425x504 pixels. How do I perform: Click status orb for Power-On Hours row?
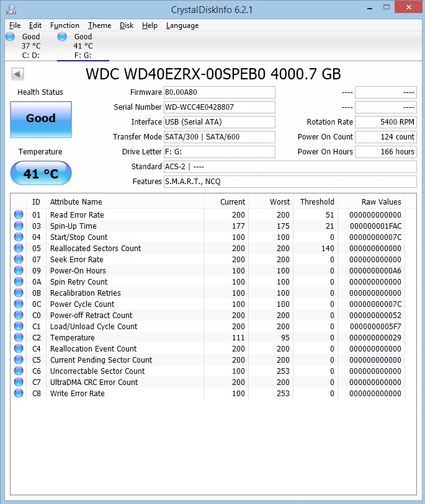pyautogui.click(x=19, y=270)
